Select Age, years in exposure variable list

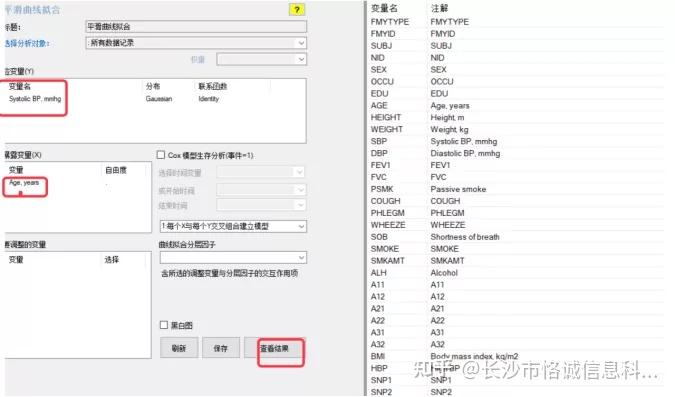tap(24, 183)
